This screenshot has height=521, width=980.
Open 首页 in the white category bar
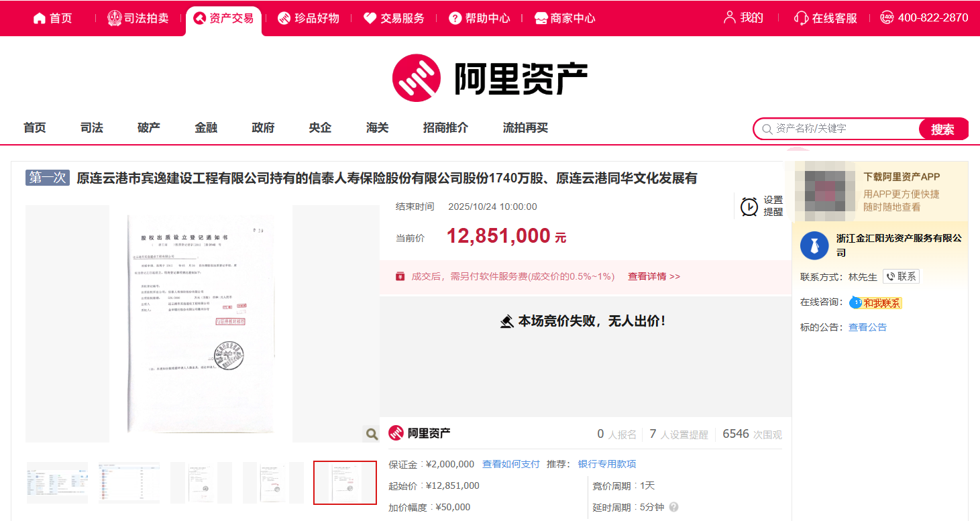[x=35, y=127]
